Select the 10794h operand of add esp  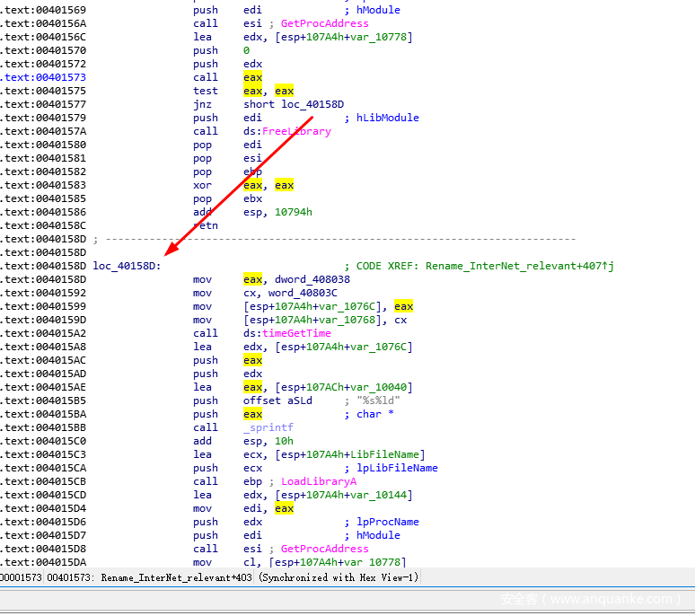click(x=293, y=212)
